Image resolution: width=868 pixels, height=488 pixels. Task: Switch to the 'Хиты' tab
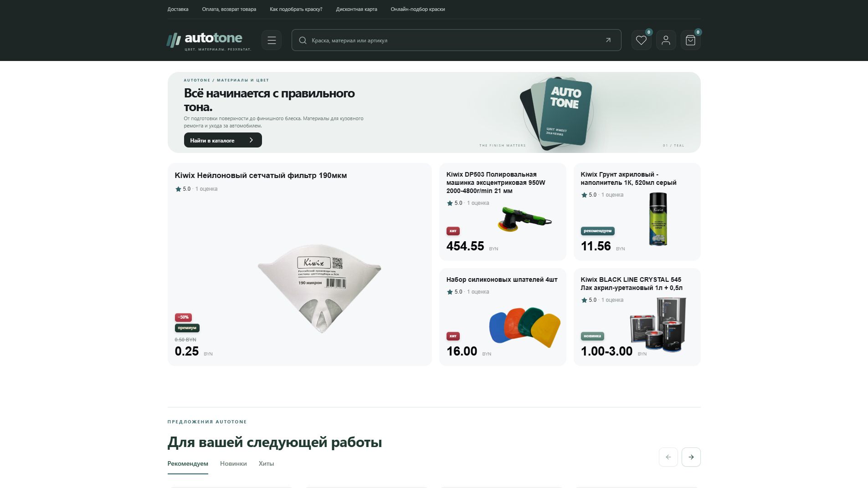[266, 463]
